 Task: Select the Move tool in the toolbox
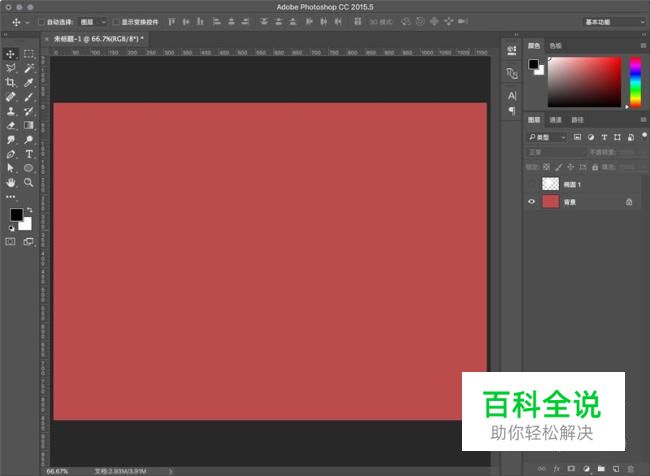point(11,53)
